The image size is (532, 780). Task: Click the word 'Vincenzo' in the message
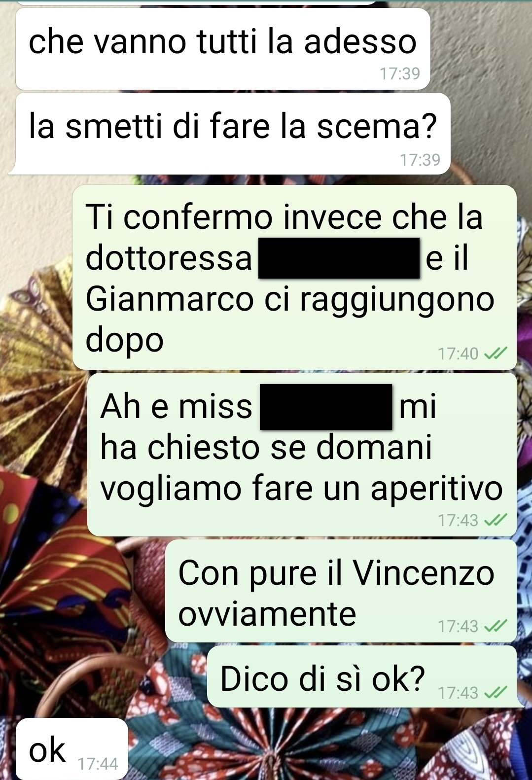click(424, 573)
